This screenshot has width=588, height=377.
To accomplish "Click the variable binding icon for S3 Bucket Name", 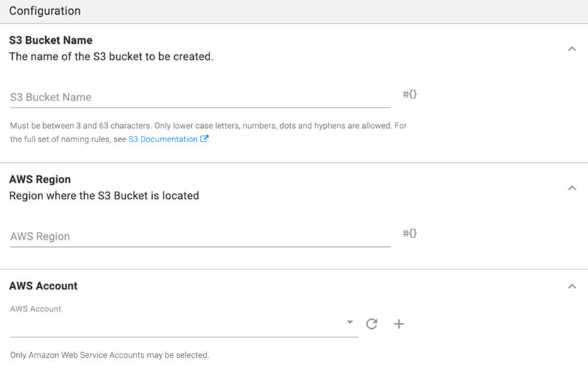I will (x=410, y=94).
